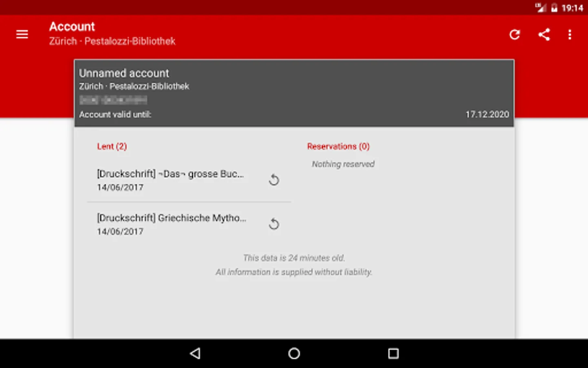Tap 'All information is supplied without liability.'
This screenshot has width=588, height=368.
coord(294,272)
